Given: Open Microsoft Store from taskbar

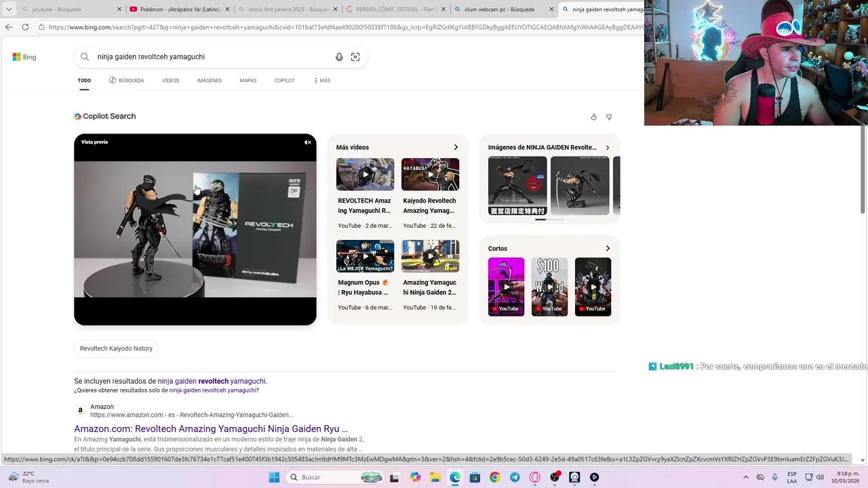Looking at the screenshot, I should point(475,477).
